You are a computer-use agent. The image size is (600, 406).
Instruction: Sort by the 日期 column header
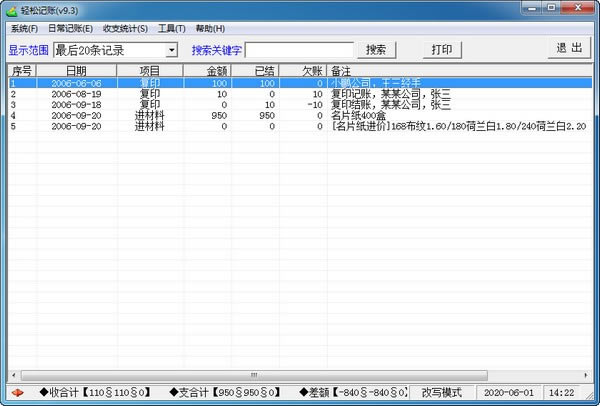[76, 71]
